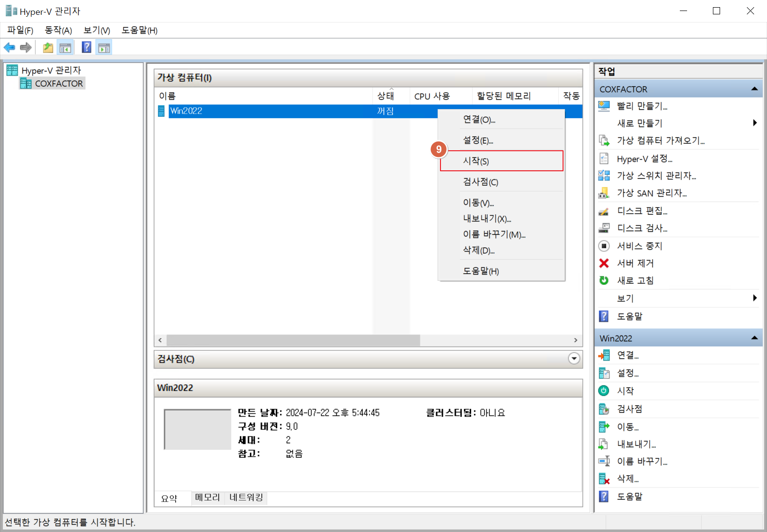
Task: Open the 보기(V) menu
Action: point(97,30)
